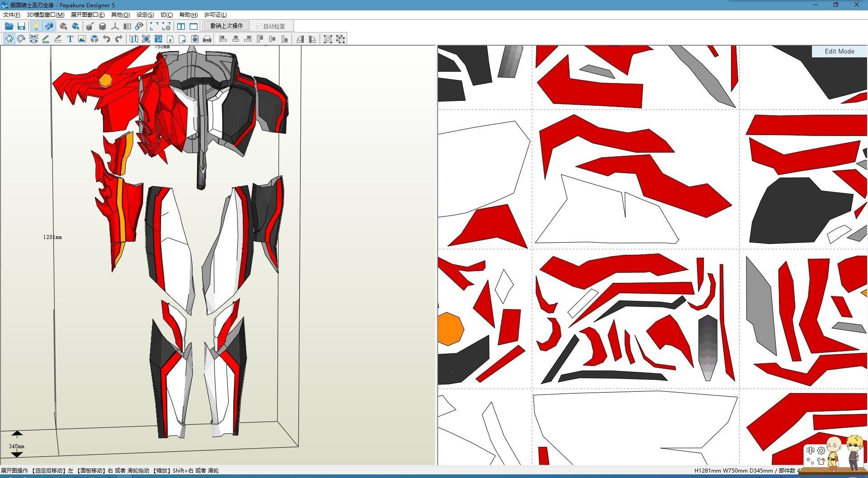
Task: Click the Edit Mode label button
Action: (840, 51)
